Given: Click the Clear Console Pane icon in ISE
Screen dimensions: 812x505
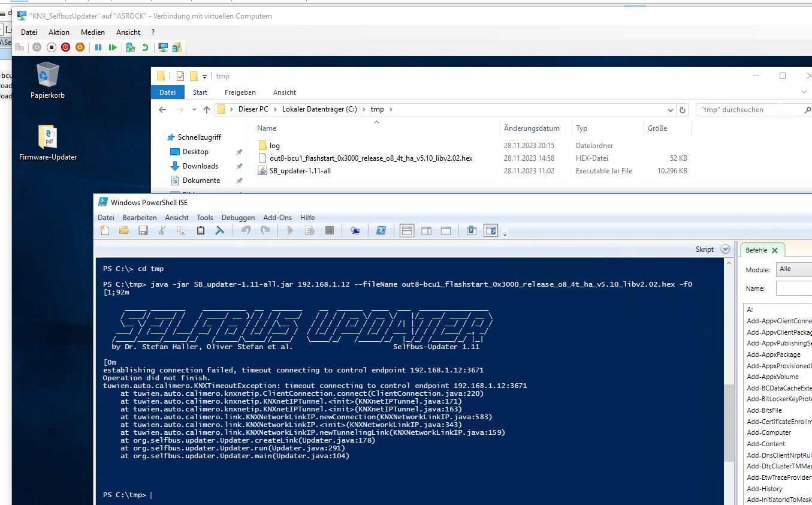Looking at the screenshot, I should 220,230.
